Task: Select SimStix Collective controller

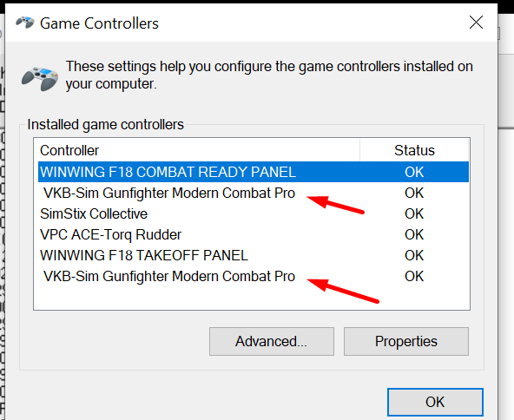Action: click(x=254, y=213)
